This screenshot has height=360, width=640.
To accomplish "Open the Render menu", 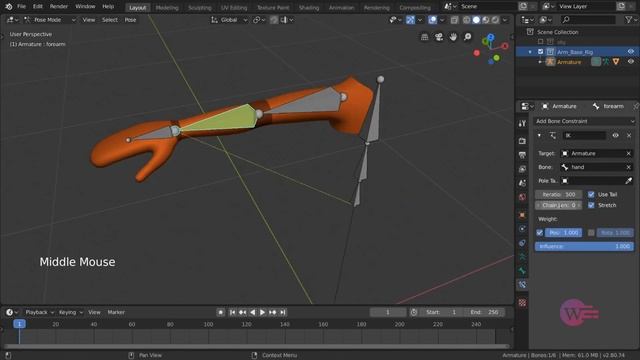I will click(59, 7).
